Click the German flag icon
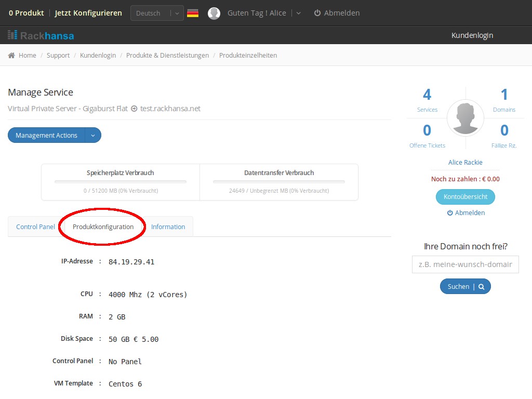 pyautogui.click(x=193, y=13)
